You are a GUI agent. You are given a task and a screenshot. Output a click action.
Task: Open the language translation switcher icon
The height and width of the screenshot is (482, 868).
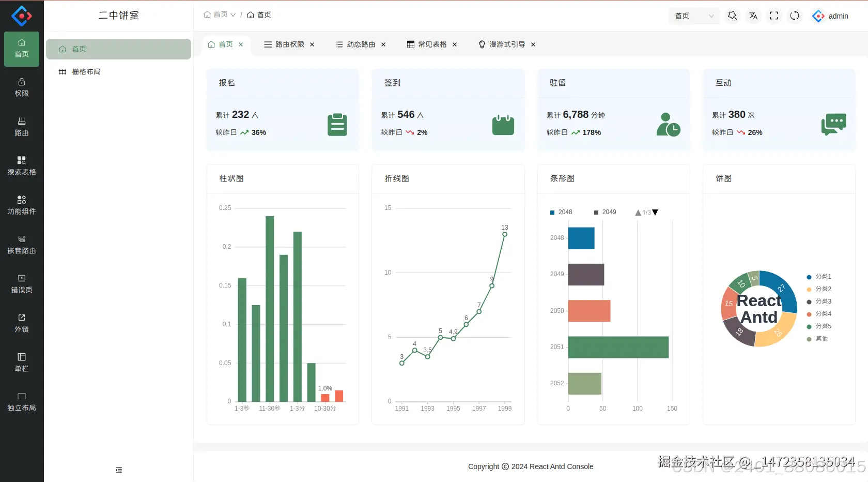pyautogui.click(x=753, y=16)
